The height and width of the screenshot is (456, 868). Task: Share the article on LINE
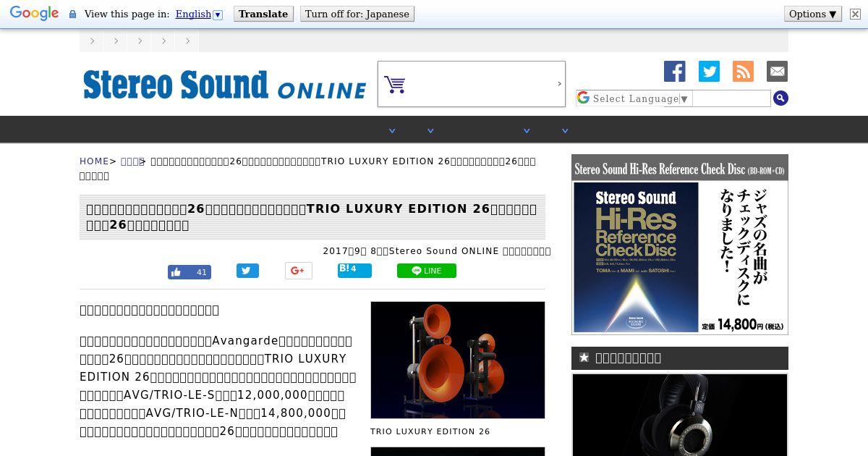click(x=427, y=271)
